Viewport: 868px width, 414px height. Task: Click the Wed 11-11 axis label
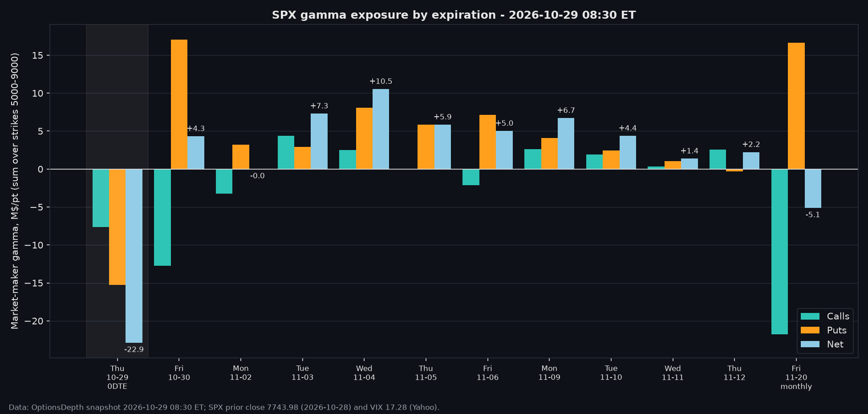pos(673,373)
